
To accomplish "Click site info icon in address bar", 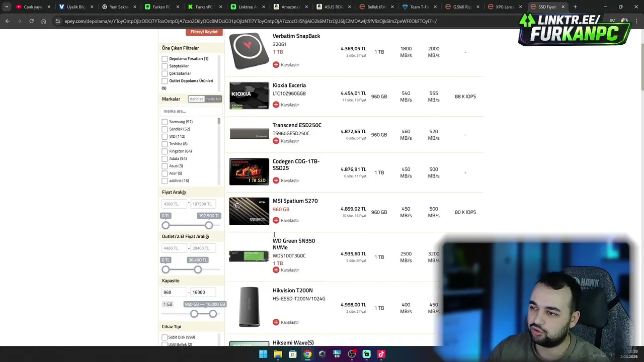I will [58, 21].
